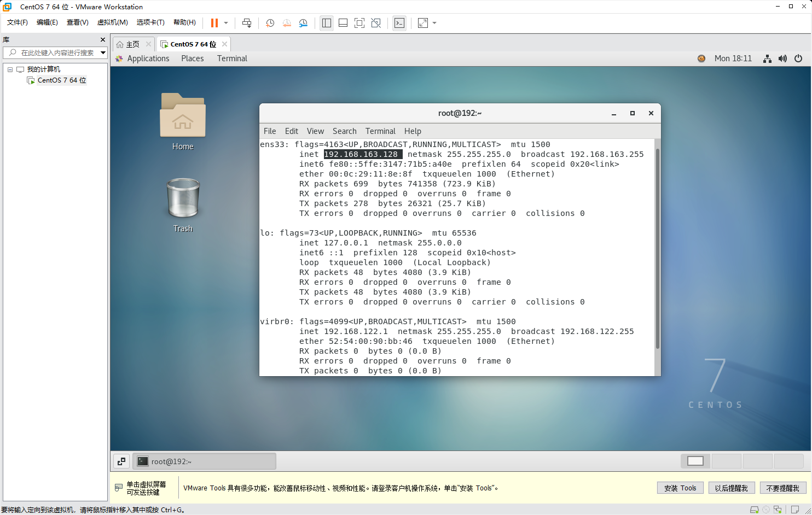Enter full screen mode from the toolbar
This screenshot has height=515, width=812.
359,23
